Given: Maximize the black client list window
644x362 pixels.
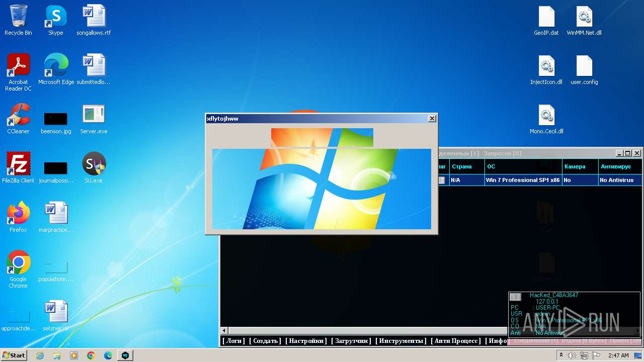Looking at the screenshot, I should [628, 153].
